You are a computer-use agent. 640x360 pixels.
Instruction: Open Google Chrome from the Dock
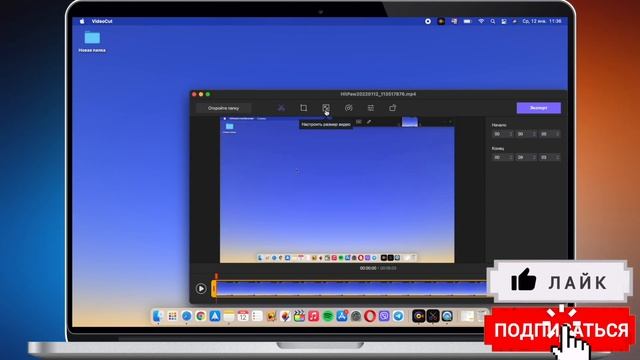click(x=200, y=316)
